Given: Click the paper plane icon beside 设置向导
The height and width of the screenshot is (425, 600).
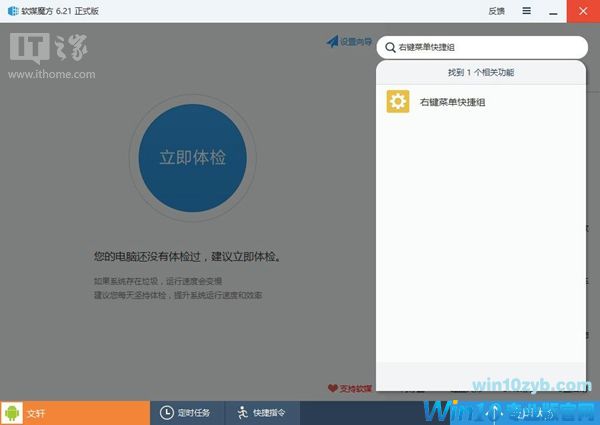Looking at the screenshot, I should [x=332, y=42].
